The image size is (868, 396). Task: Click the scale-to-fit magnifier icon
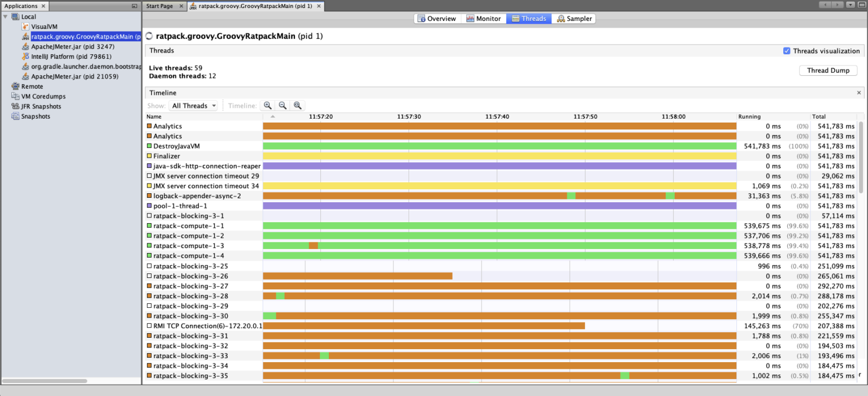[x=297, y=105]
